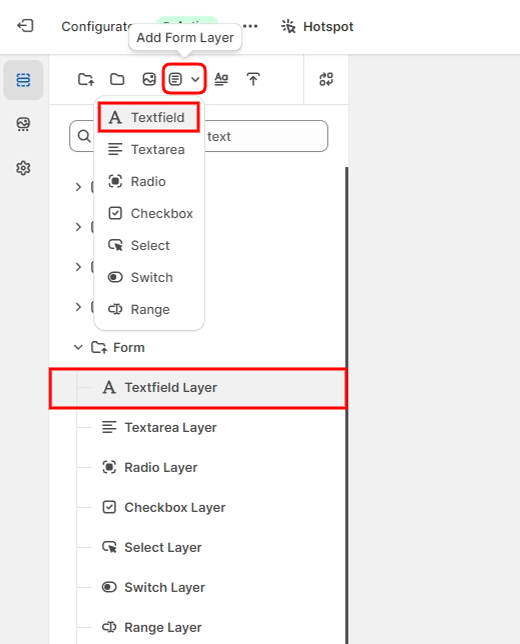520x644 pixels.
Task: Select the Range Layer row
Action: [x=197, y=627]
